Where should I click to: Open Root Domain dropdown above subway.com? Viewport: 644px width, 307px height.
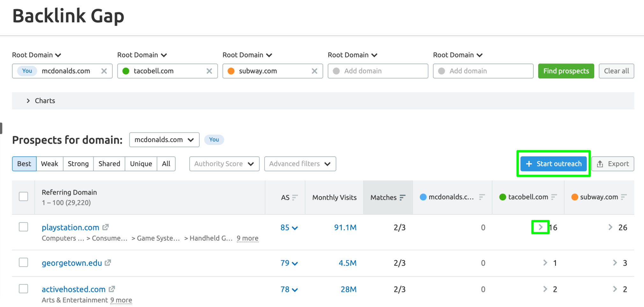[x=247, y=55]
